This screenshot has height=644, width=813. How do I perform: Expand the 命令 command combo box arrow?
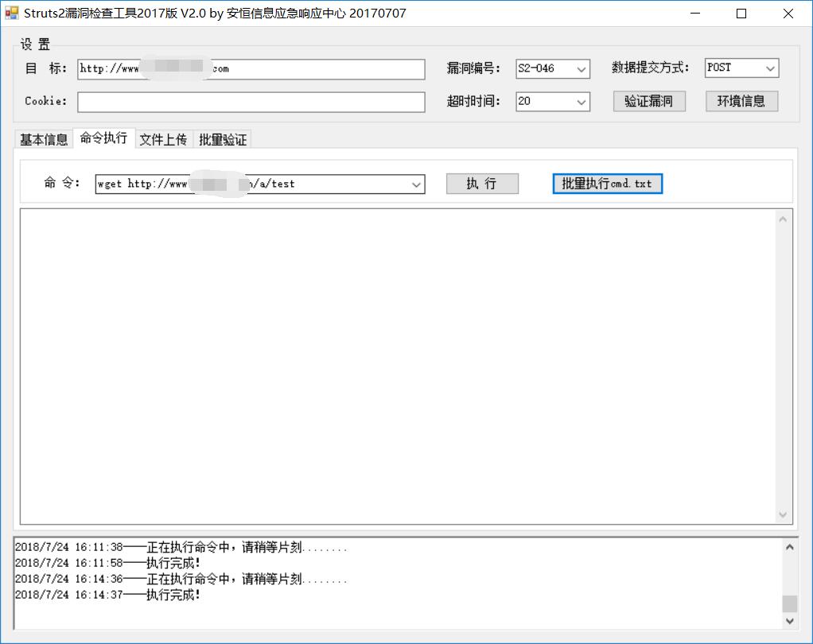pos(416,184)
